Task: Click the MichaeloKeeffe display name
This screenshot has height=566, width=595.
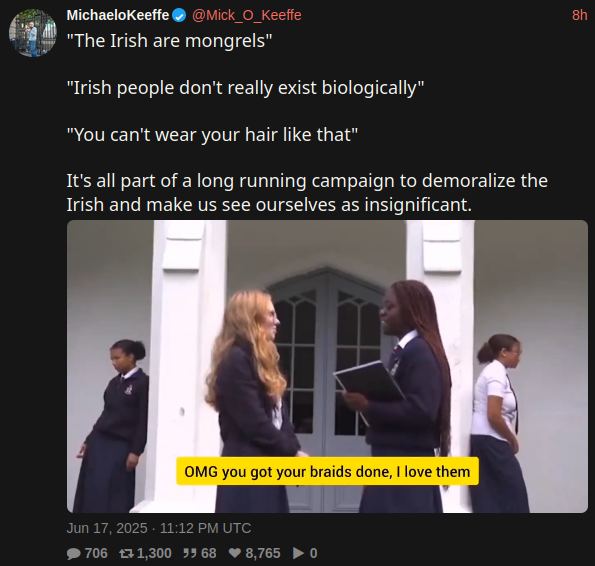Action: click(118, 16)
